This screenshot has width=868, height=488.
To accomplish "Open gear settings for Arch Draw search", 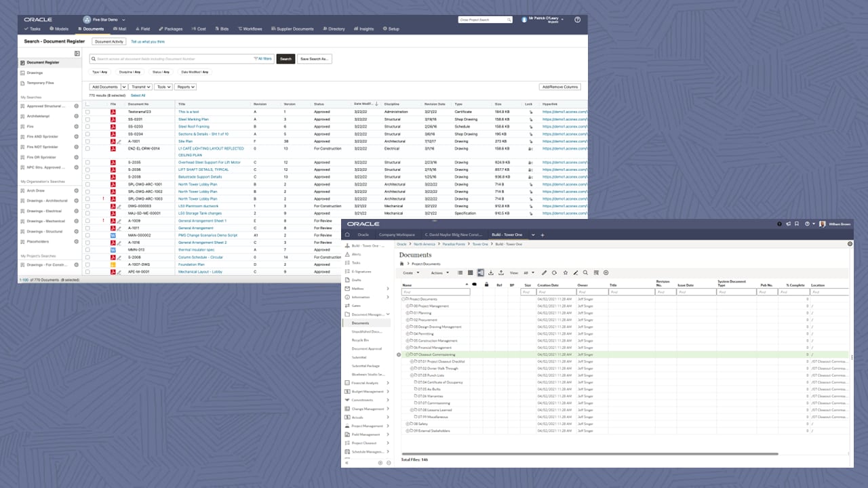I will [76, 190].
